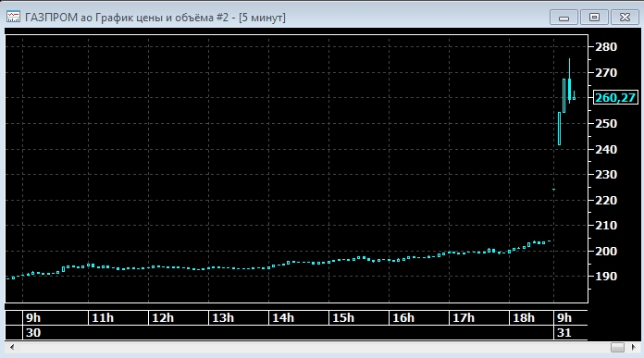Click the tallest candle with long upper wick
Viewport: 644px width, 358px height.
coord(569,80)
